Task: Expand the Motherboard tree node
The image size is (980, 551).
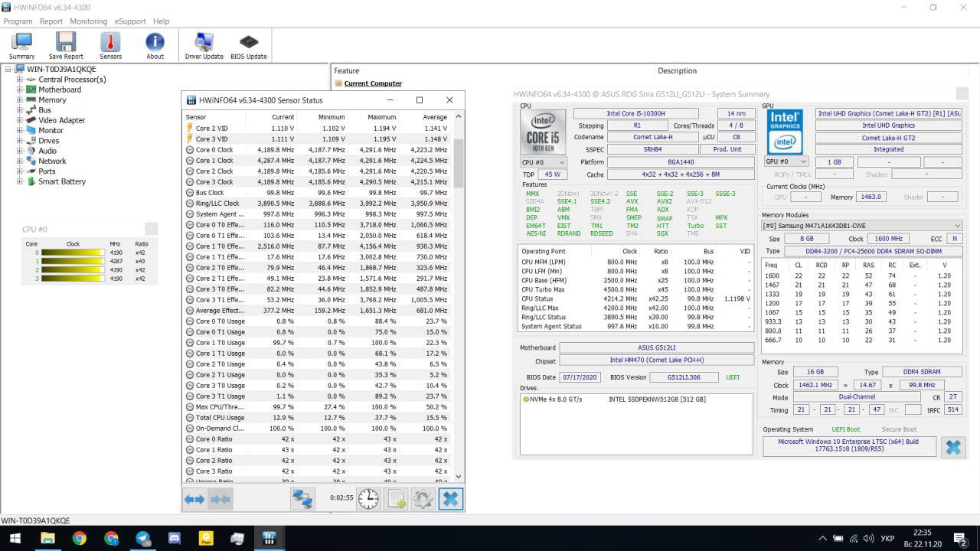Action: pos(20,90)
